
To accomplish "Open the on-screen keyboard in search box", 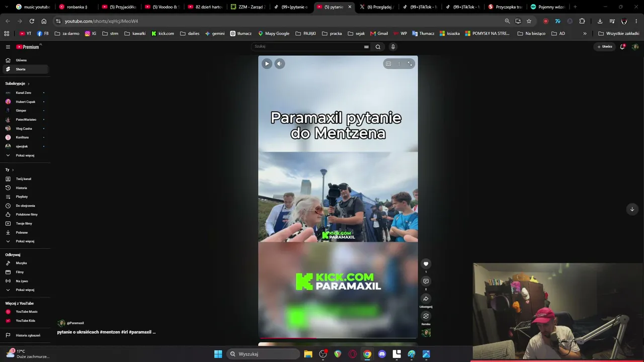I will point(366,47).
